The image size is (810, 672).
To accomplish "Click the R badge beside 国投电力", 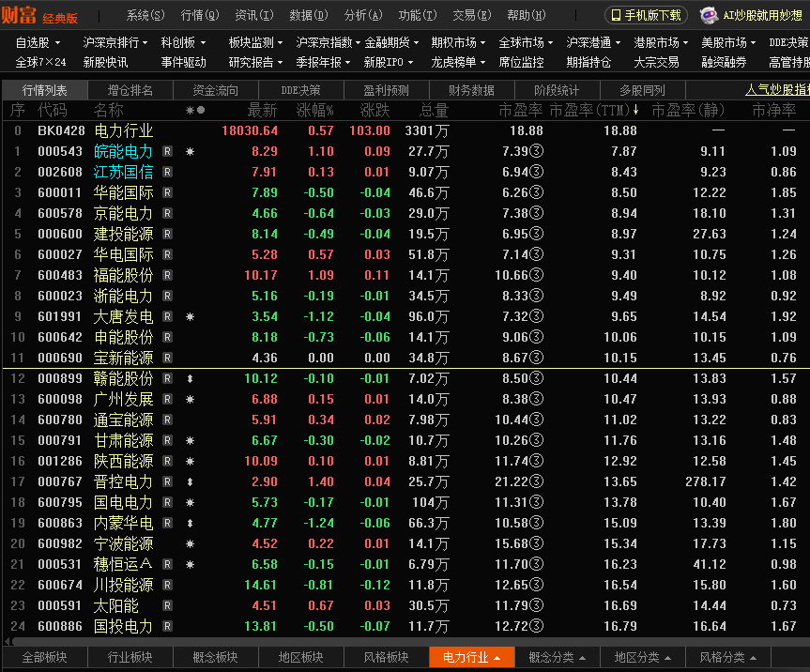I will 167,627.
